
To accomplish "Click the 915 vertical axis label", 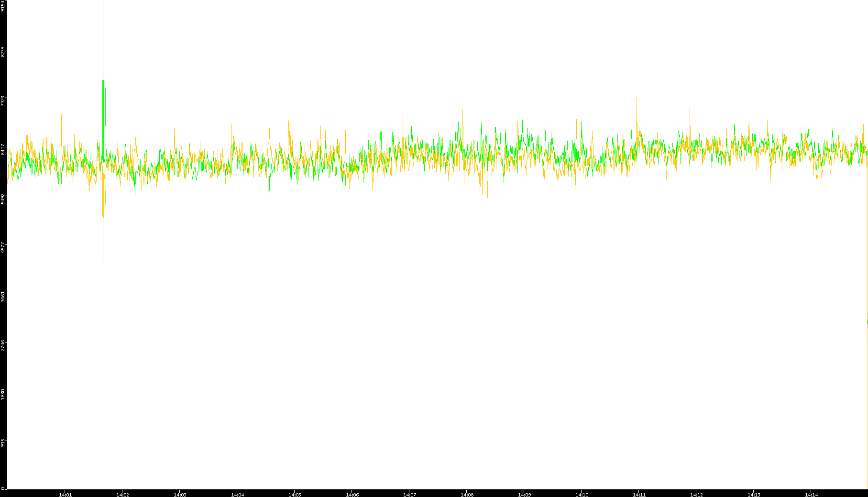I will tap(3, 442).
